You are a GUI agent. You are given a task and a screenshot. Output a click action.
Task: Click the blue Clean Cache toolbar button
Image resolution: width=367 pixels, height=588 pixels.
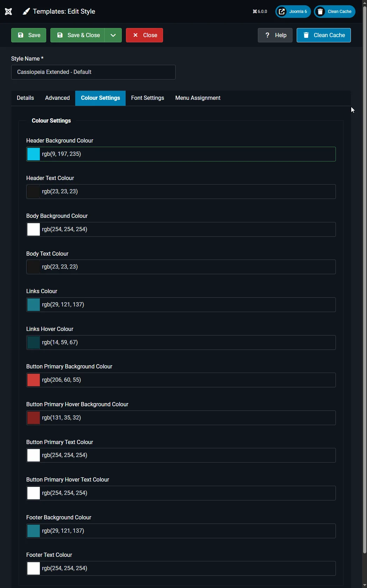[324, 35]
